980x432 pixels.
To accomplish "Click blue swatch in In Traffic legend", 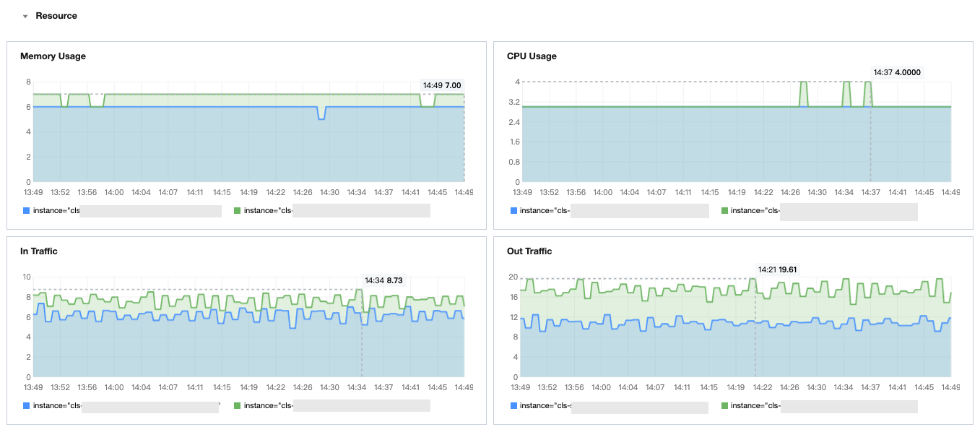I will [27, 406].
